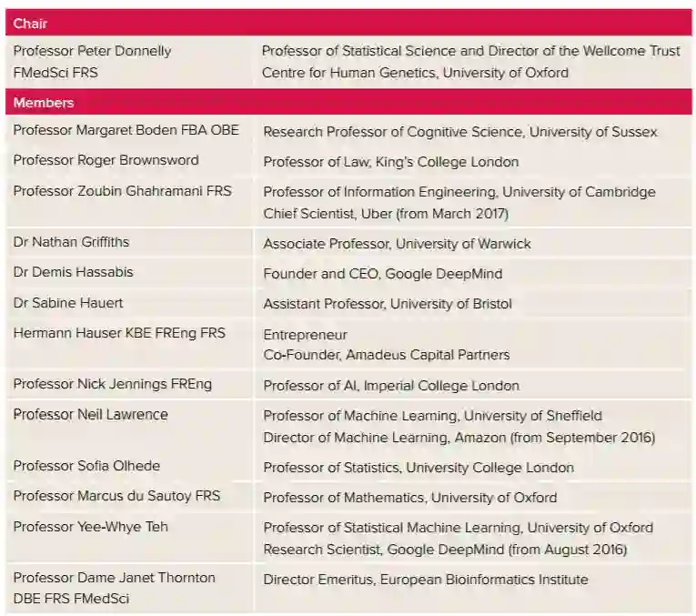696x616 pixels.
Task: Click the Chief Scientist, Uber line
Action: [385, 214]
